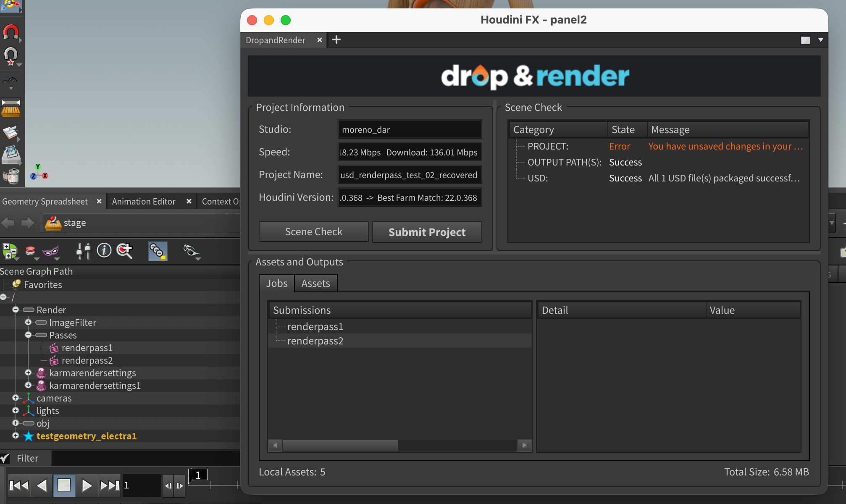Expand the cameras node
Image resolution: width=846 pixels, height=504 pixels.
tap(16, 398)
